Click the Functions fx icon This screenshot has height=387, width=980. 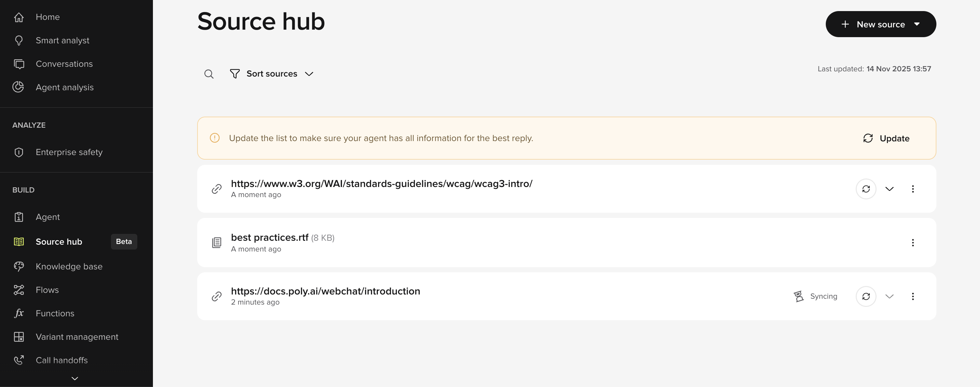[x=19, y=313]
